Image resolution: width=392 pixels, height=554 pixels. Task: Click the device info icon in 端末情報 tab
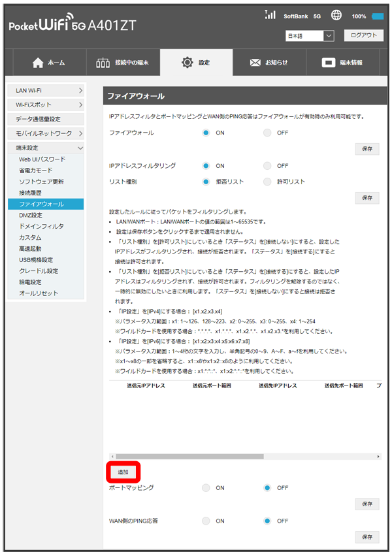(x=329, y=63)
